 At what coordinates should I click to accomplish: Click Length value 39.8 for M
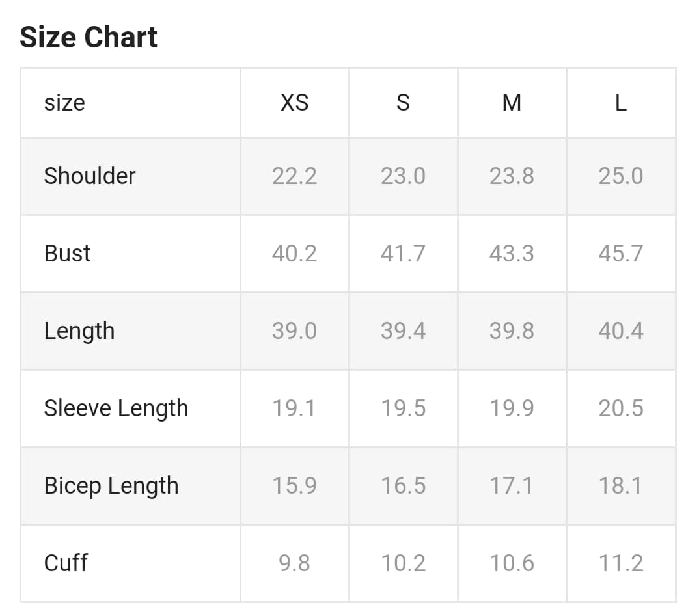click(512, 331)
